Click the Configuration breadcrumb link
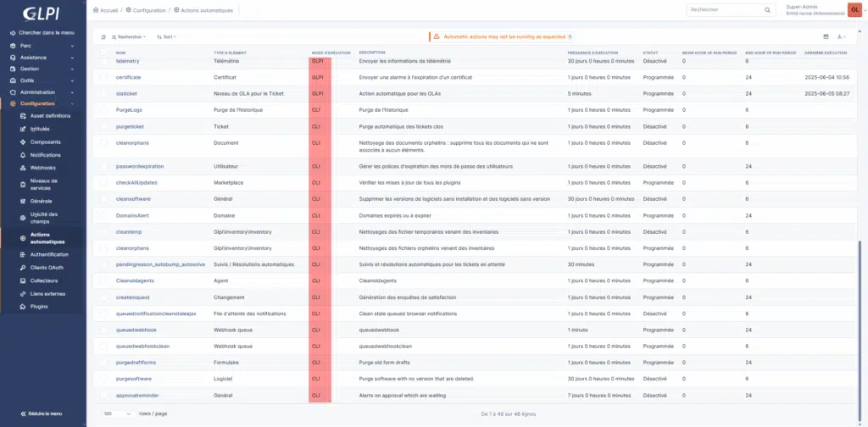Screen dimensions: 868x427 click(147, 9)
